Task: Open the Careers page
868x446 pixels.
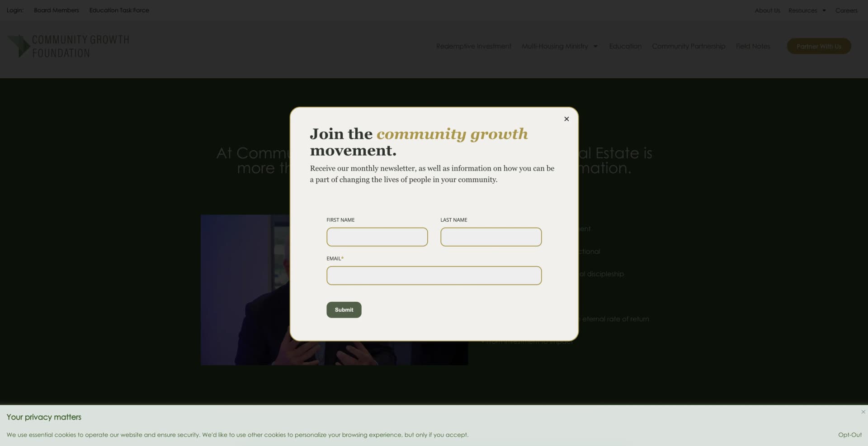Action: 846,10
